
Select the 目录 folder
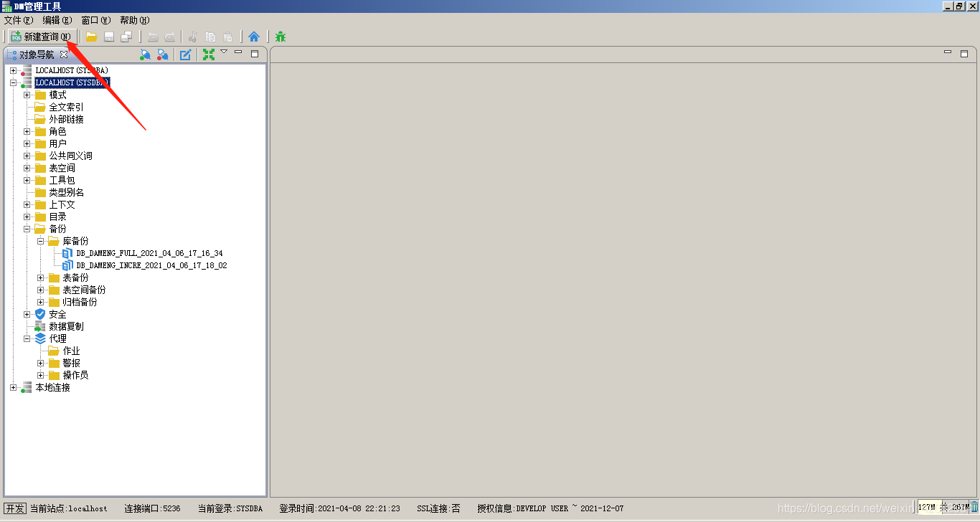tap(57, 217)
